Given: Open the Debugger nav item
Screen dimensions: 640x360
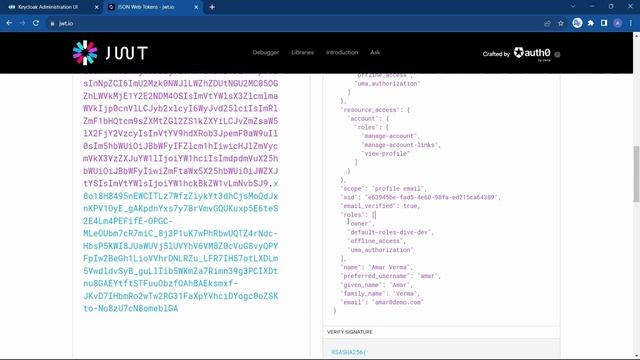Looking at the screenshot, I should coord(266,52).
